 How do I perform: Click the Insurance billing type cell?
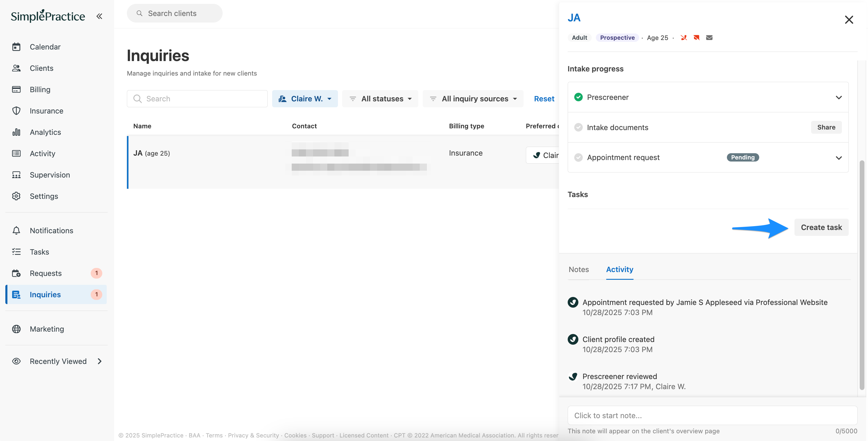tap(466, 153)
